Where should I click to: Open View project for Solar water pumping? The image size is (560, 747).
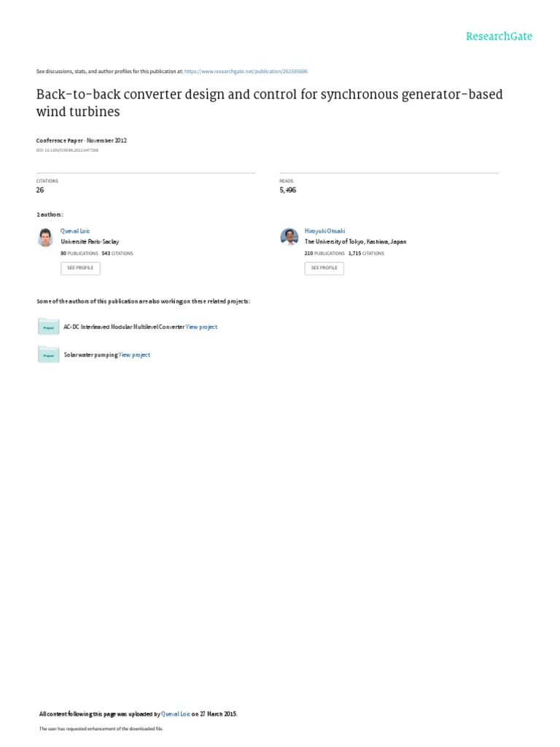tap(134, 355)
